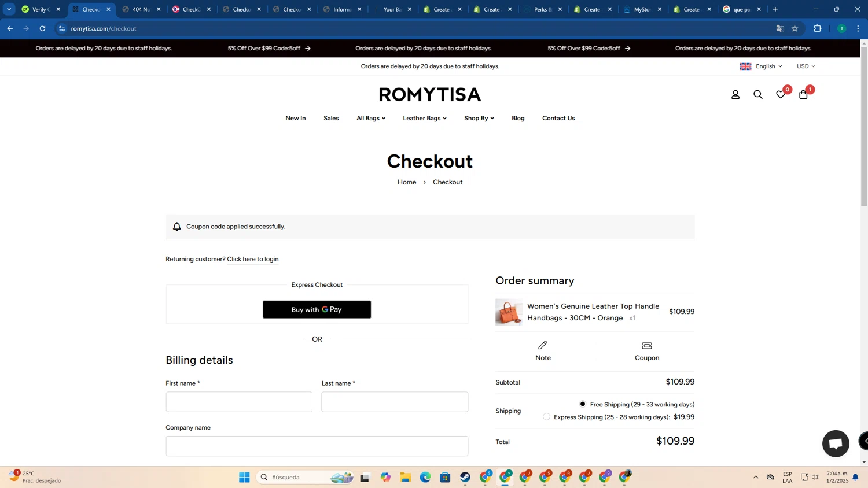Click the notification bell icon in alert
The height and width of the screenshot is (488, 868).
click(177, 227)
